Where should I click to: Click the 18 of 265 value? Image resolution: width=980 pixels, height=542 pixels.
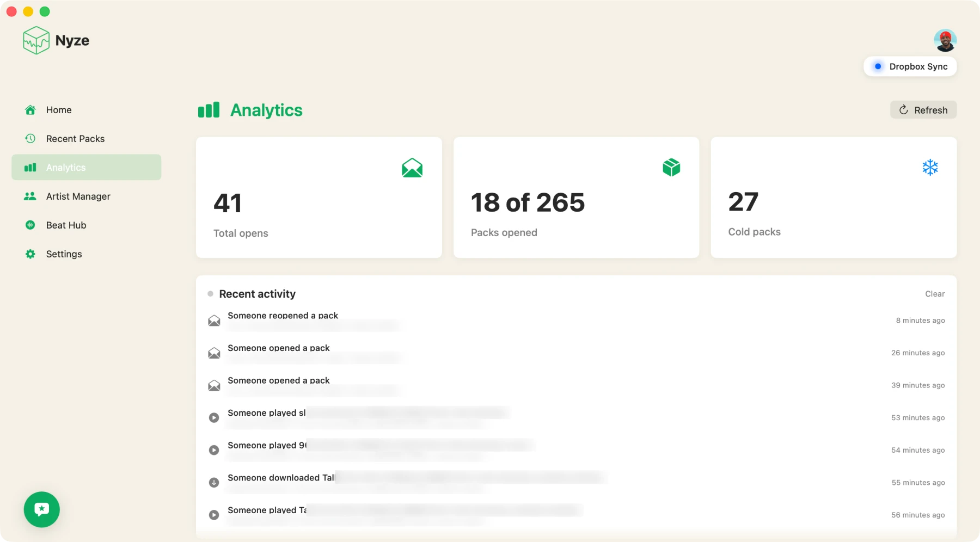coord(528,203)
